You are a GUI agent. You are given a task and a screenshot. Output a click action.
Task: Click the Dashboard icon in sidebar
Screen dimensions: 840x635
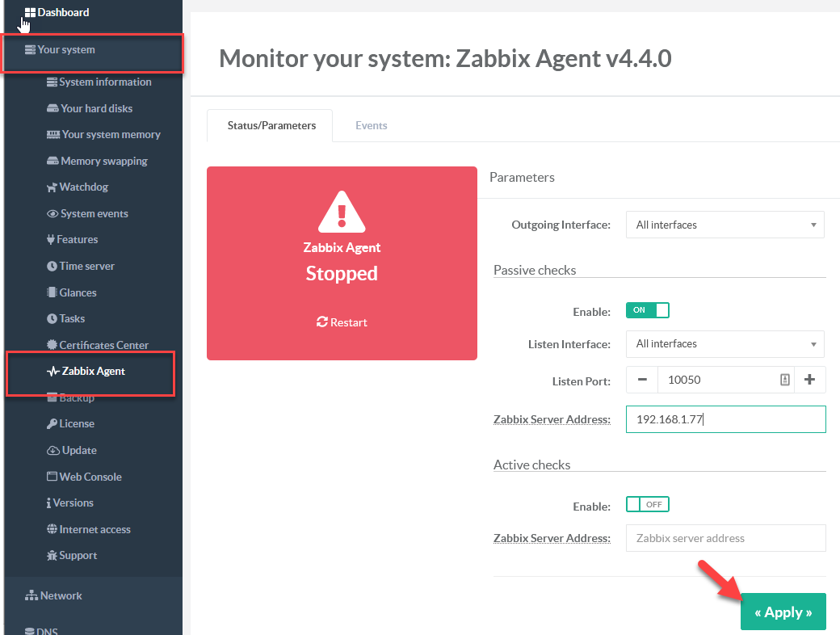click(30, 13)
